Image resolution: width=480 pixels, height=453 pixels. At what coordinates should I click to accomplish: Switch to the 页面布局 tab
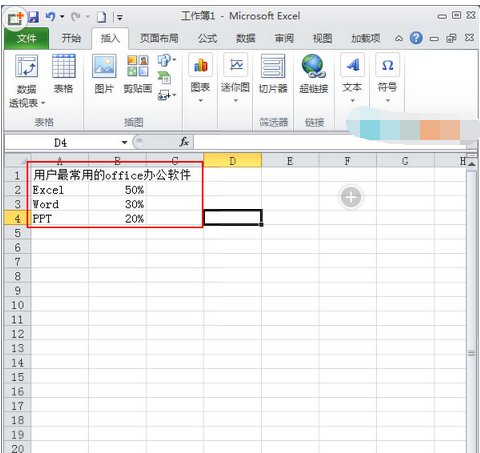159,38
